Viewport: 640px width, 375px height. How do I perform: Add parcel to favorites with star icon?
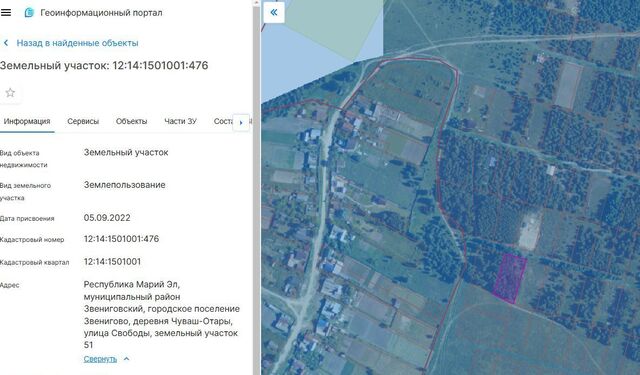point(10,93)
